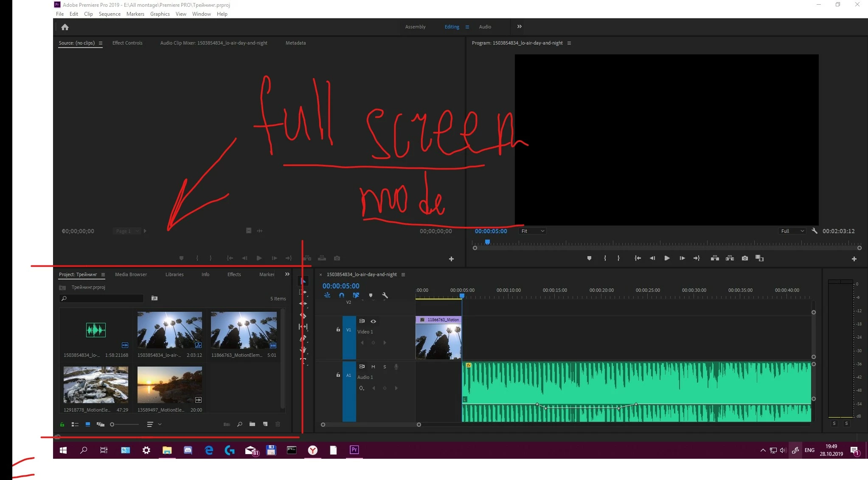Open the Sequence menu
Viewport: 868px width, 480px height.
[110, 14]
